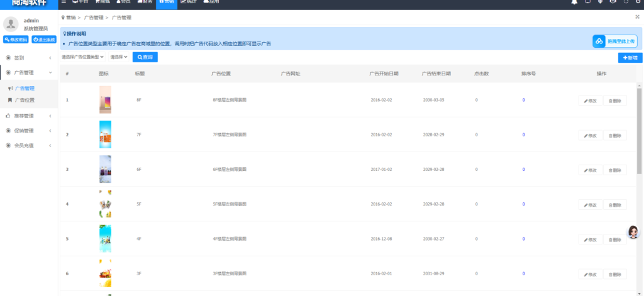The image size is (644, 296).
Task: Open the 商城 top menu
Action: [103, 2]
